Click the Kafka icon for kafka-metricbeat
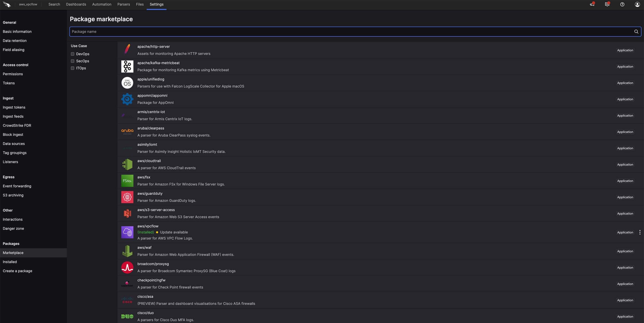The height and width of the screenshot is (323, 644). tap(127, 66)
